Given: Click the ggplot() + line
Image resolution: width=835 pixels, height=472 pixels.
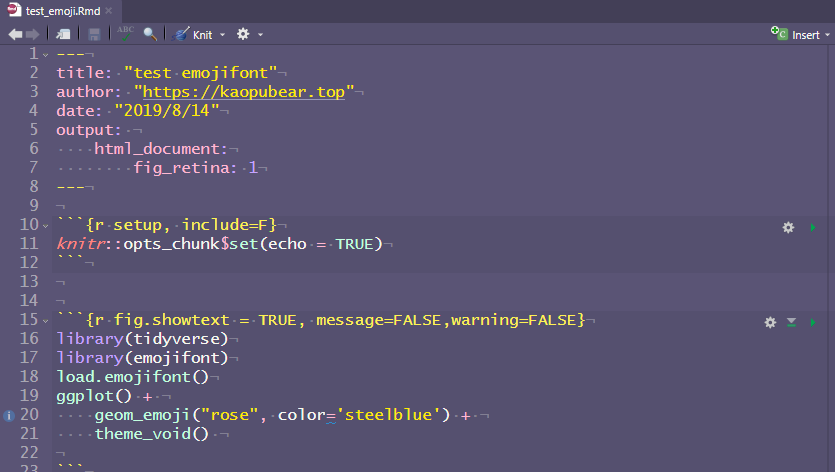Looking at the screenshot, I should [x=104, y=396].
